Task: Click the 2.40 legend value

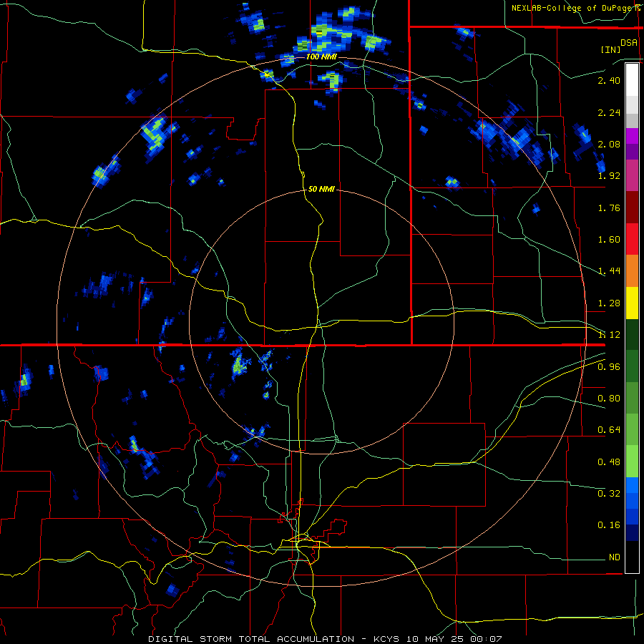Action: 609,80
